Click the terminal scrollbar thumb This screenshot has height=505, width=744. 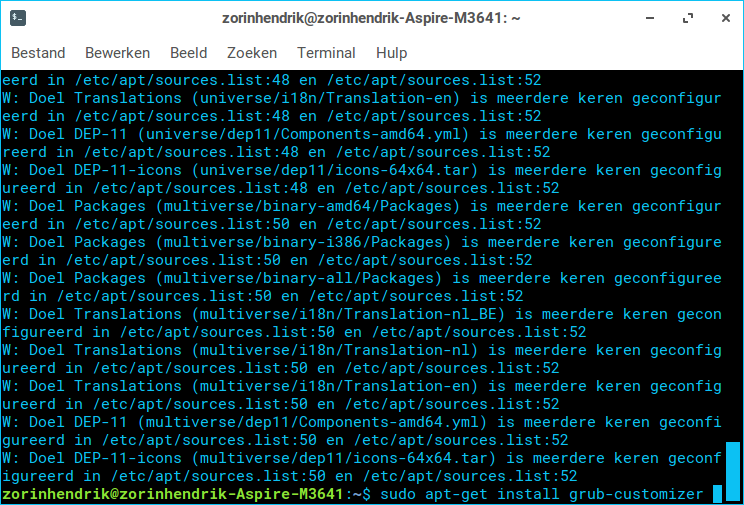click(733, 472)
